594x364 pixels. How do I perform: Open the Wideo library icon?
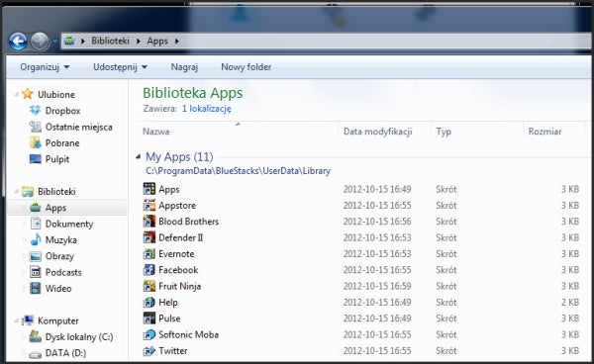pyautogui.click(x=36, y=288)
